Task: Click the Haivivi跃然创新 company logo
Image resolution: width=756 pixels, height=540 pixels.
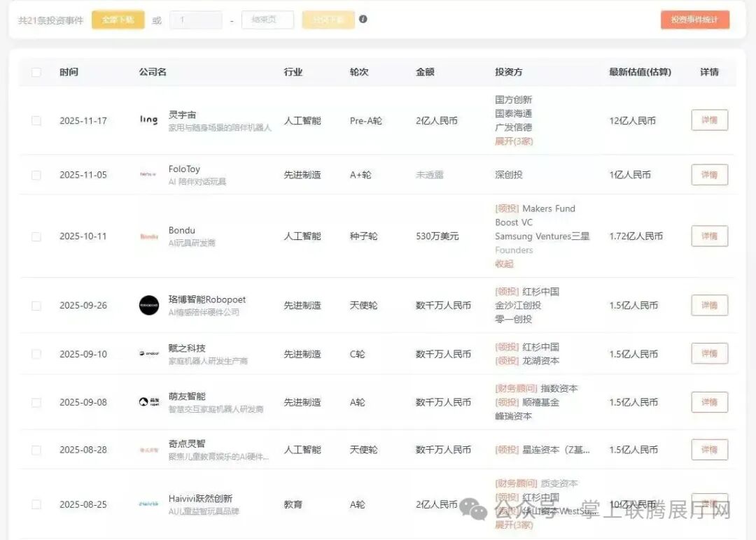Action: 148,504
